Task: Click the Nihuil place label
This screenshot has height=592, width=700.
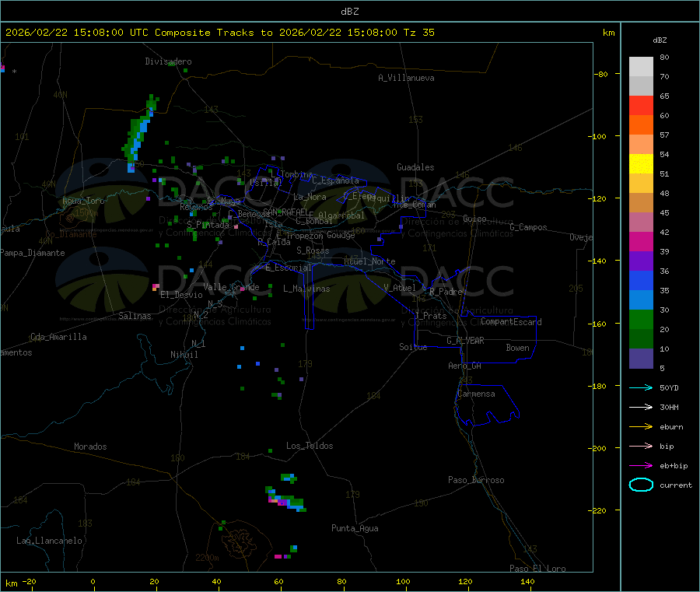Action: tap(184, 355)
